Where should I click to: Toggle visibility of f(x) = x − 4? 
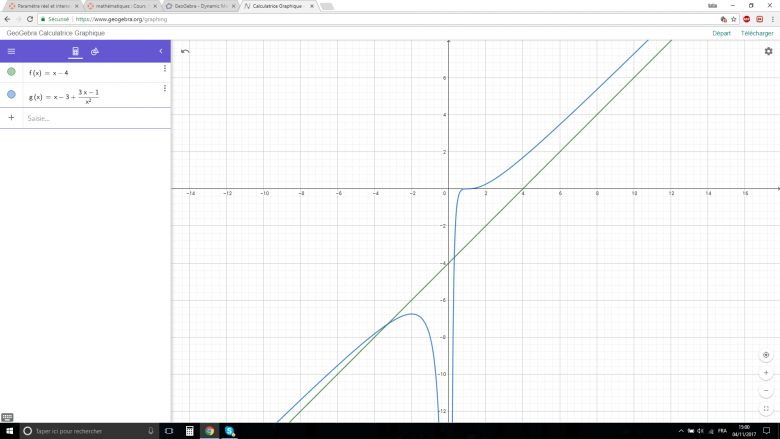(11, 72)
